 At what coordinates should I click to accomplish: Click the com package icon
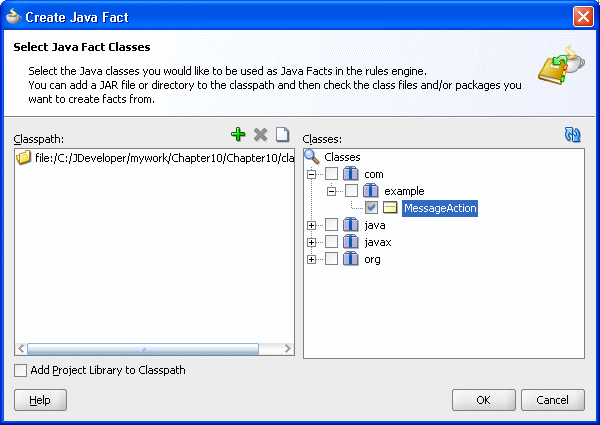[x=351, y=174]
